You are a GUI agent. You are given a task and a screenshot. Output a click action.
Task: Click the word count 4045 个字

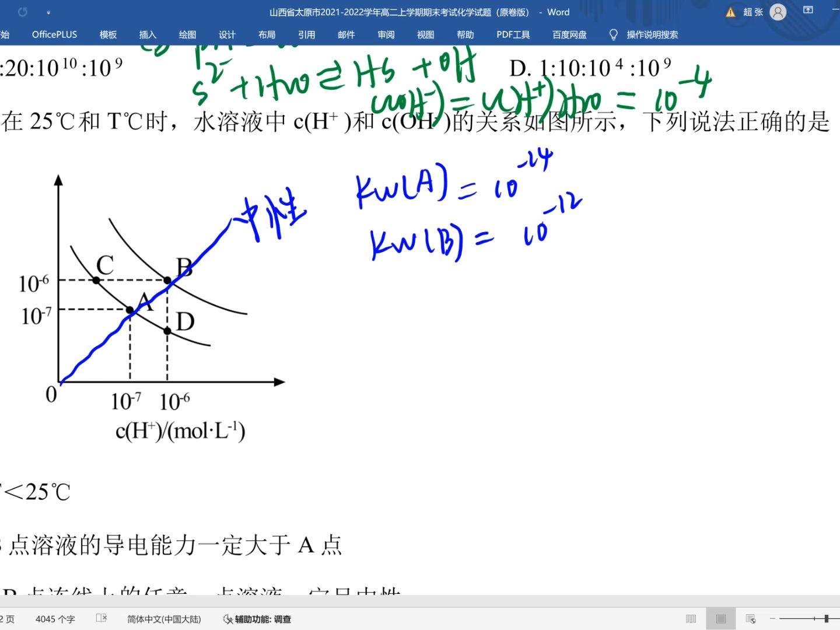[x=54, y=619]
